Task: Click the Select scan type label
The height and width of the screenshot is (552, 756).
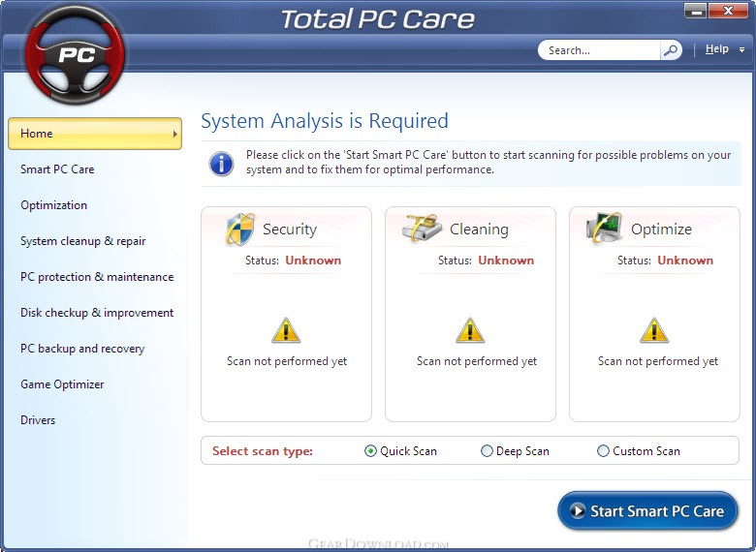Action: click(263, 451)
